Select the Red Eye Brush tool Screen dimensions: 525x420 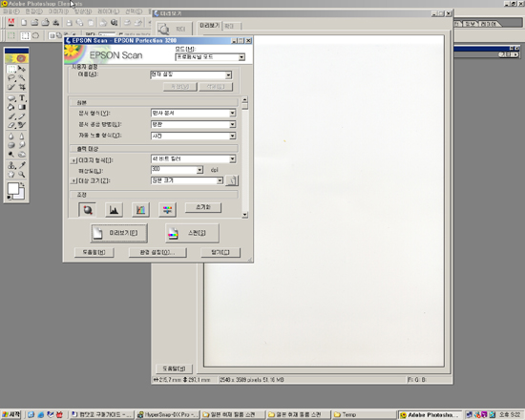tap(22, 126)
